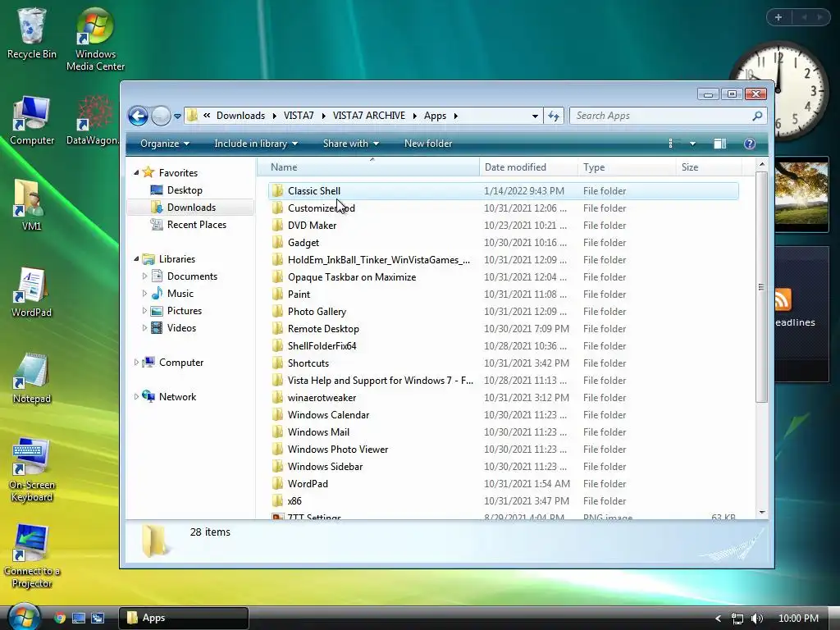Sort files by Date modified column
This screenshot has width=840, height=630.
coord(528,167)
